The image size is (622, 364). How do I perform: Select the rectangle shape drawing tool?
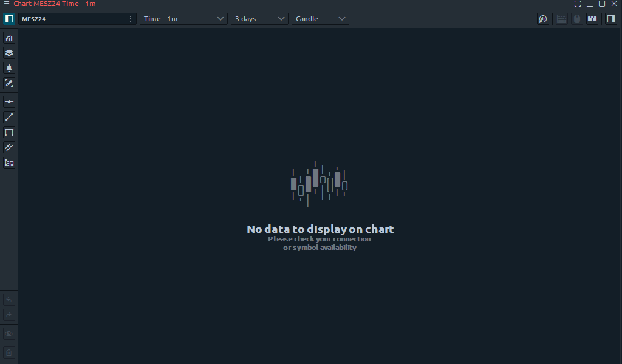9,132
